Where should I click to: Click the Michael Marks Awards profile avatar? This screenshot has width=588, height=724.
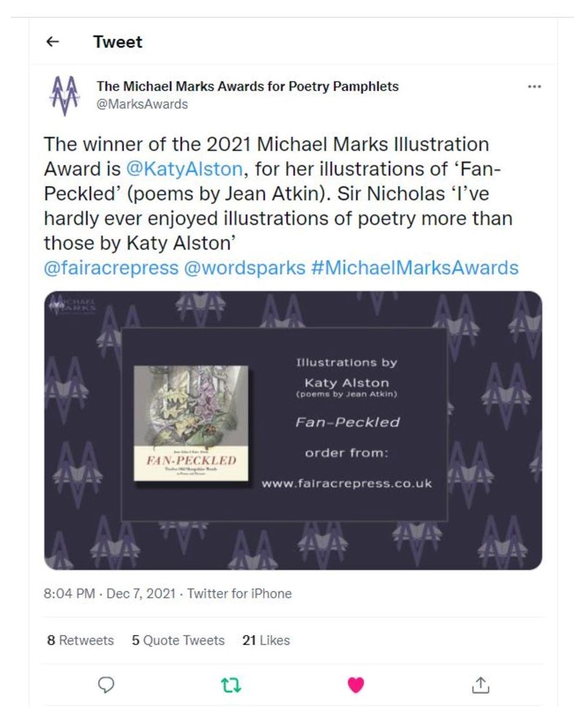coord(64,95)
